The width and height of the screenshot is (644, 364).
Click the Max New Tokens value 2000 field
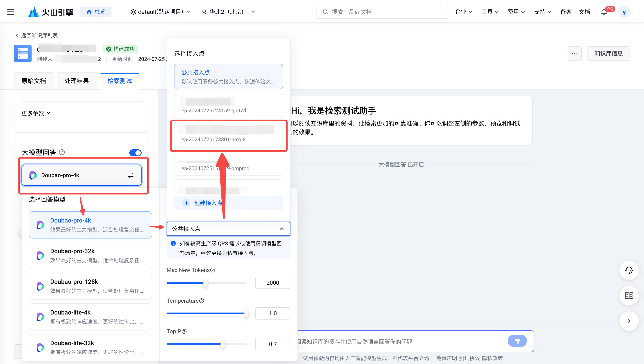(273, 283)
